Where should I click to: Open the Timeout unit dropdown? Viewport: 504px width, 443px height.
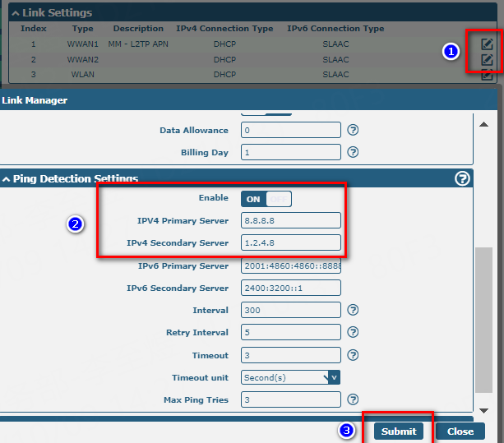290,377
